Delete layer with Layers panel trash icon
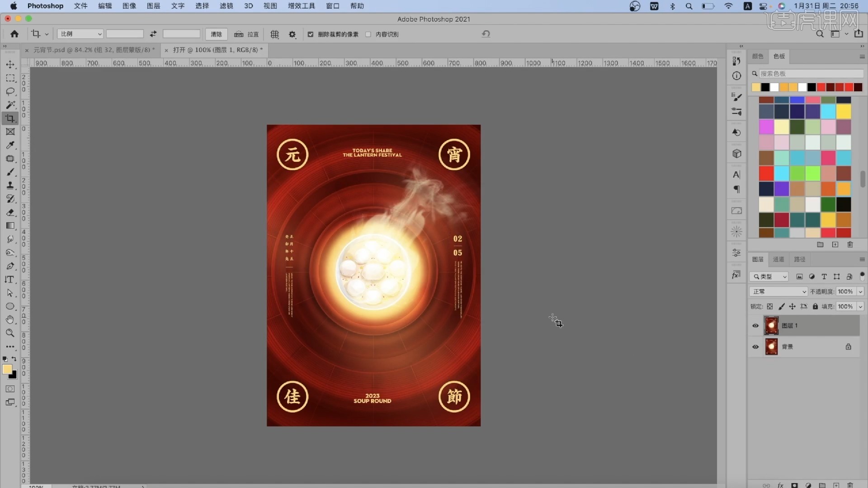The width and height of the screenshot is (868, 488). pos(850,485)
